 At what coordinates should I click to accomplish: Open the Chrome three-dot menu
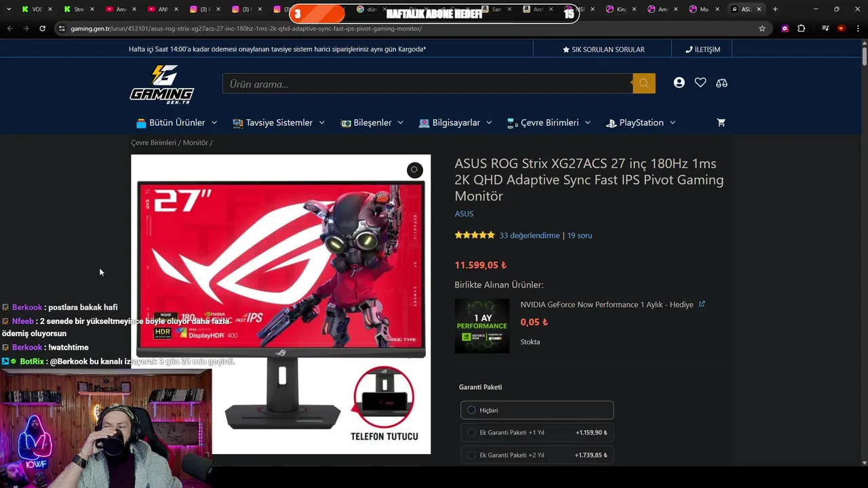click(857, 28)
